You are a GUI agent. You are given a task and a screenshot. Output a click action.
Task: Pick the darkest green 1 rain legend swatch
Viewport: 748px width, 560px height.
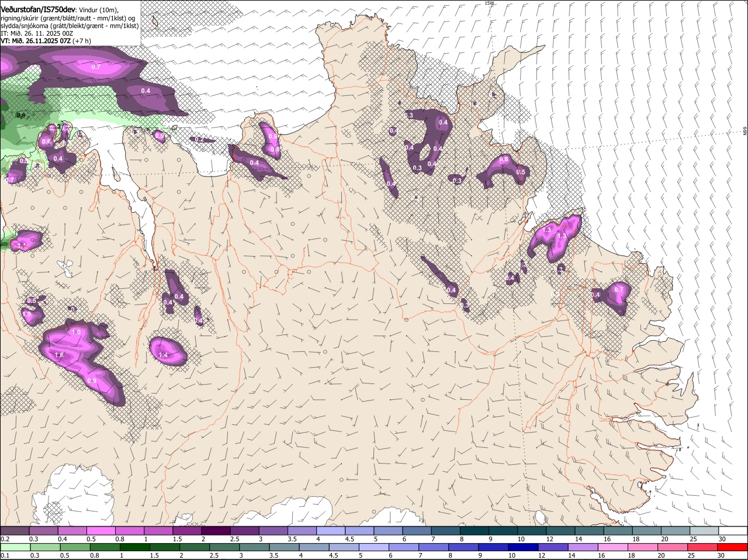click(x=134, y=547)
